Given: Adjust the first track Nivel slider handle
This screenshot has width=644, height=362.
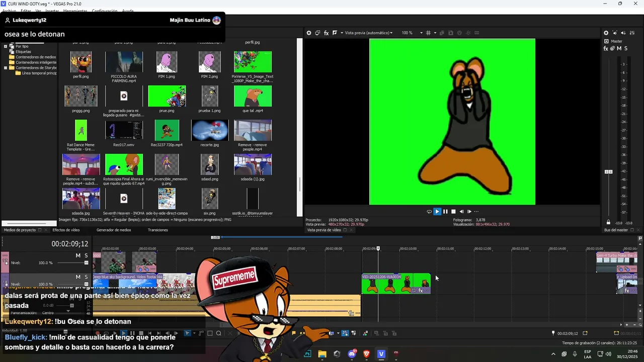Looking at the screenshot, I should pos(86,262).
